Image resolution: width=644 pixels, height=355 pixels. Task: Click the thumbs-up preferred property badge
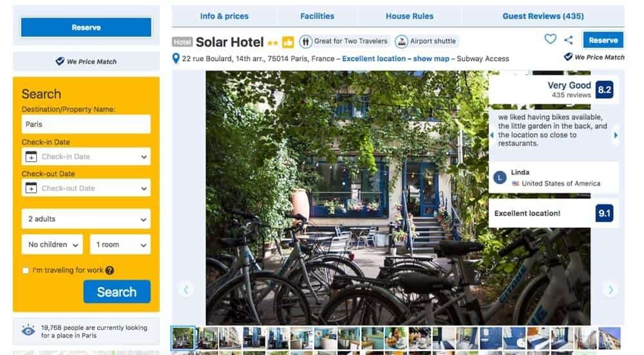[288, 42]
